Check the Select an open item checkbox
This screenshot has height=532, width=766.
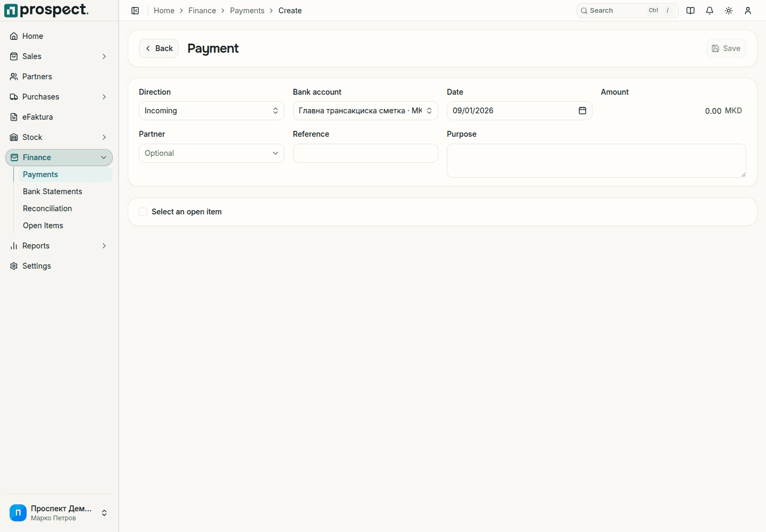point(143,212)
